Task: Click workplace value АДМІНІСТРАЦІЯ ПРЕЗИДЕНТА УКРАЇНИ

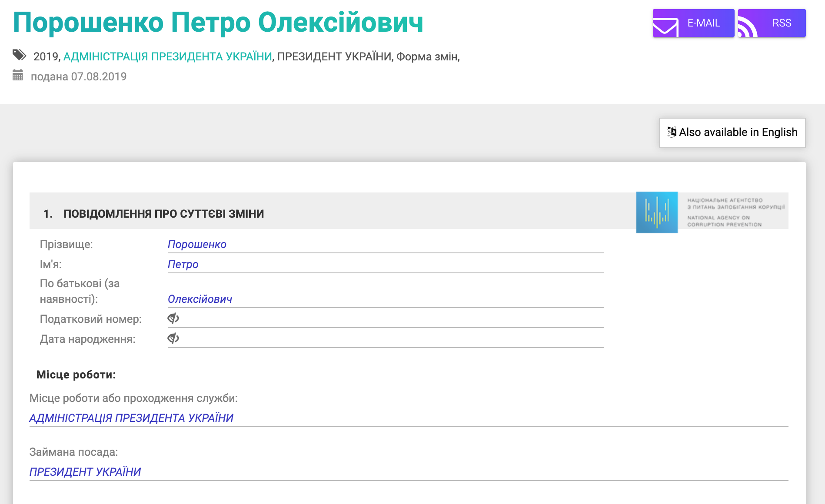Action: [x=131, y=418]
